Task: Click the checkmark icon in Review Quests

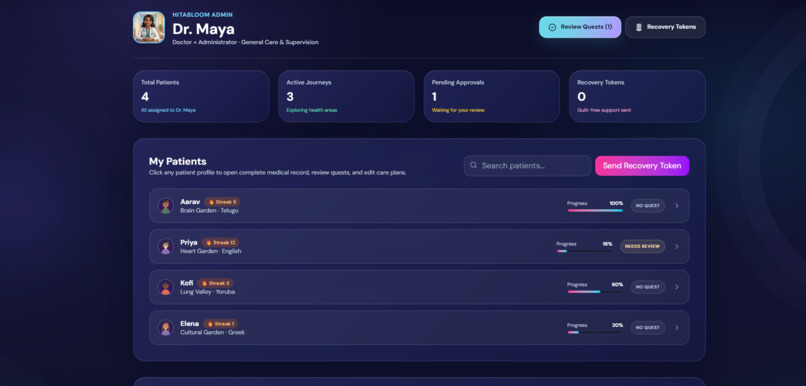Action: 553,27
